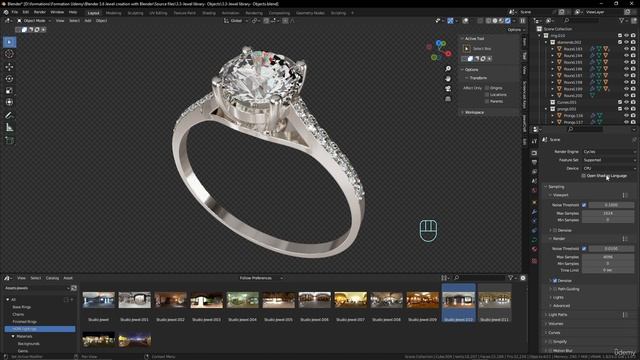This screenshot has height=360, width=640.
Task: Collapse the Sampling panel
Action: tap(556, 187)
